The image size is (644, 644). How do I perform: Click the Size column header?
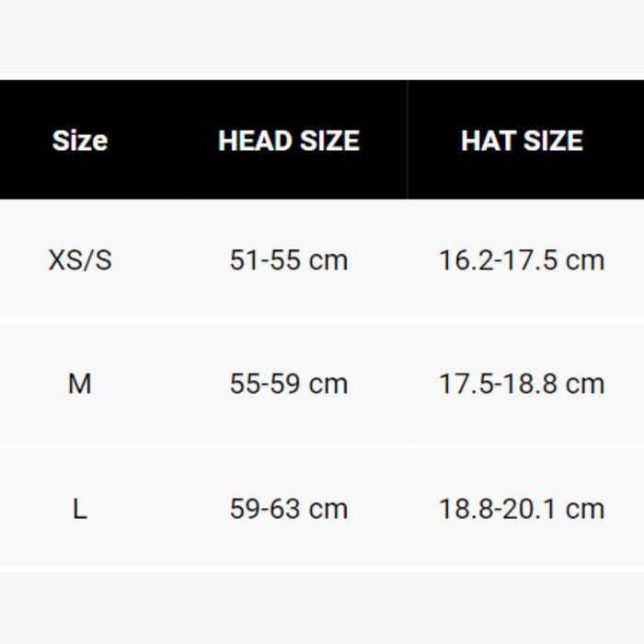tap(80, 141)
